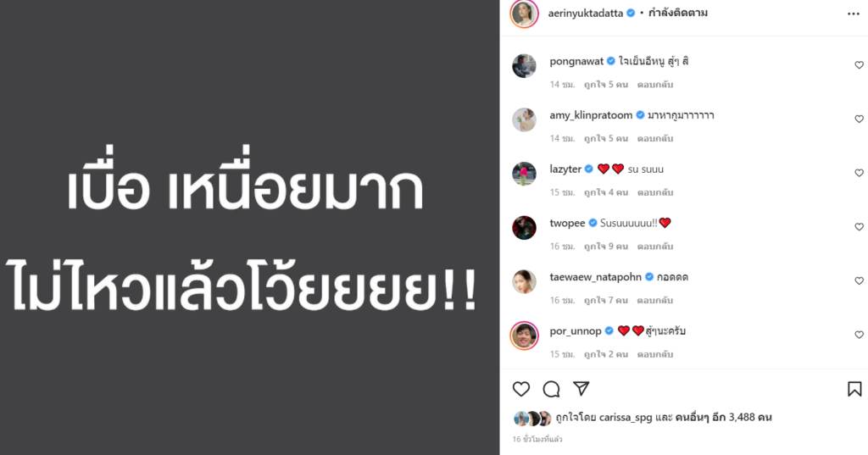868x455 pixels.
Task: Open aerinyuktadatta's profile picture in the header
Action: (524, 14)
